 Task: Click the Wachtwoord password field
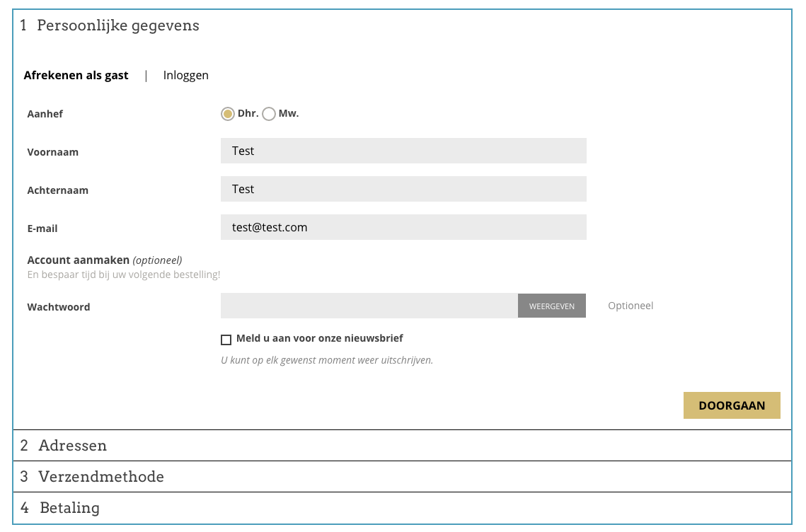pyautogui.click(x=369, y=306)
